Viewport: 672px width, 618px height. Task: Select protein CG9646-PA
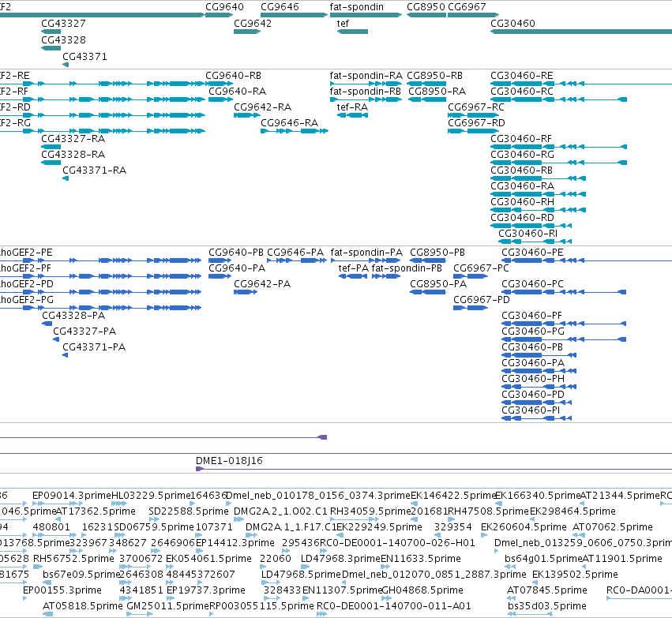tap(295, 253)
